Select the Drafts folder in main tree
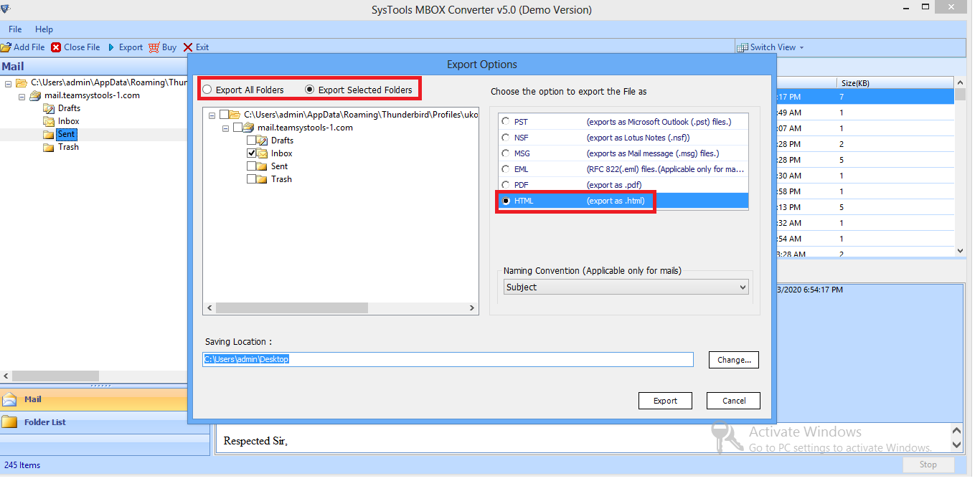 tap(69, 108)
